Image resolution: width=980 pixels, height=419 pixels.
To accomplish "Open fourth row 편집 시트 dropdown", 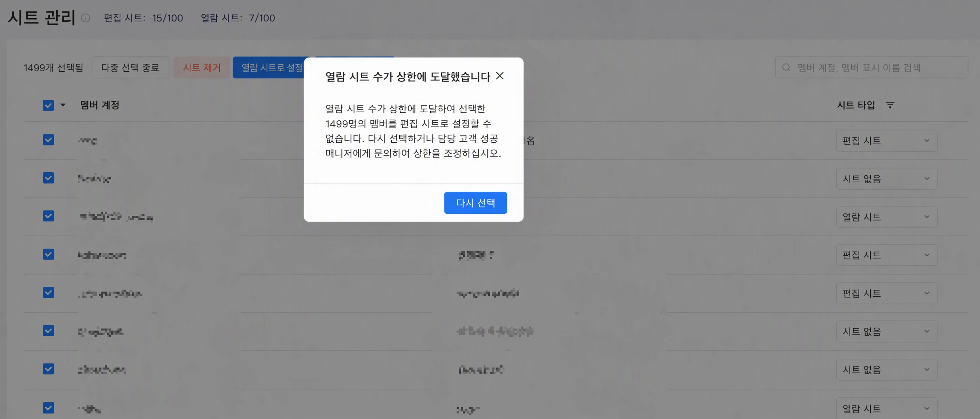I will (x=887, y=255).
